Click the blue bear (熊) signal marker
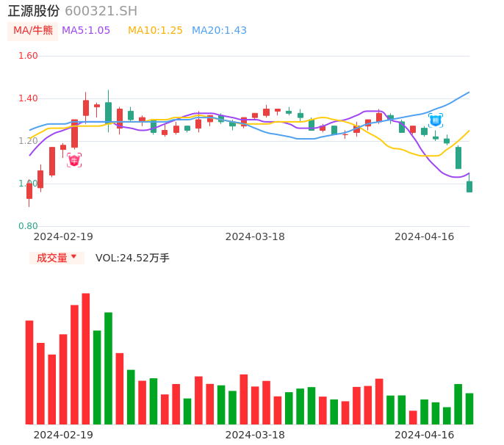This screenshot has height=445, width=504. [x=436, y=120]
